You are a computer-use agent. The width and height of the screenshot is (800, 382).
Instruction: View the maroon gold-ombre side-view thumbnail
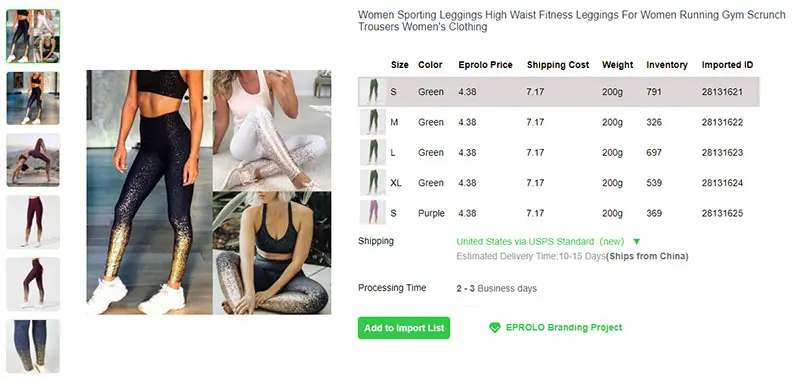point(33,284)
